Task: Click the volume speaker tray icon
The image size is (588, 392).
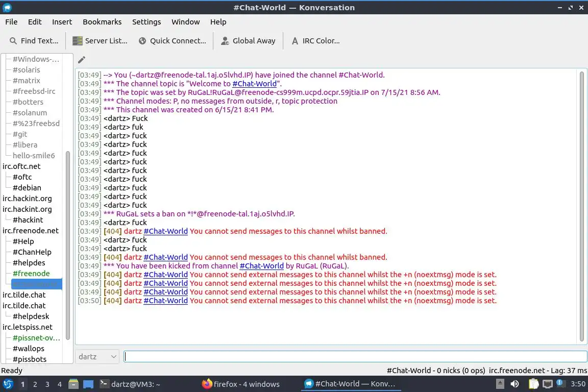Action: pyautogui.click(x=515, y=384)
